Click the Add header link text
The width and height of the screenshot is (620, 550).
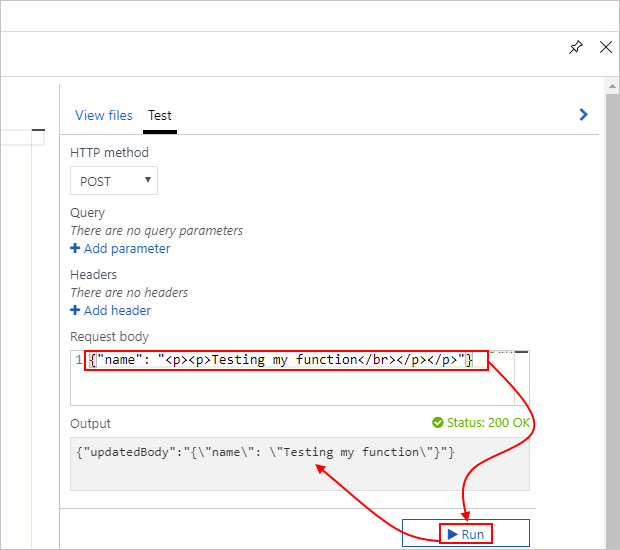(117, 311)
